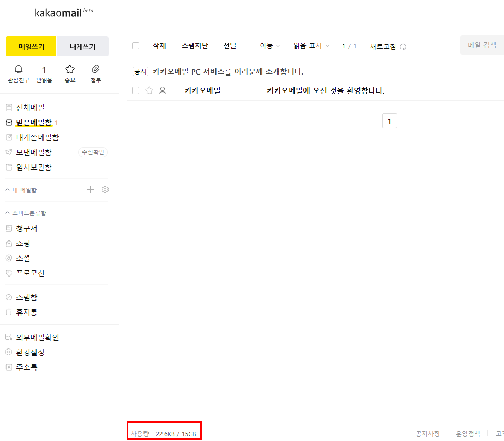Open 내 메일함 settings gear icon
Image resolution: width=504 pixels, height=441 pixels.
click(x=105, y=190)
